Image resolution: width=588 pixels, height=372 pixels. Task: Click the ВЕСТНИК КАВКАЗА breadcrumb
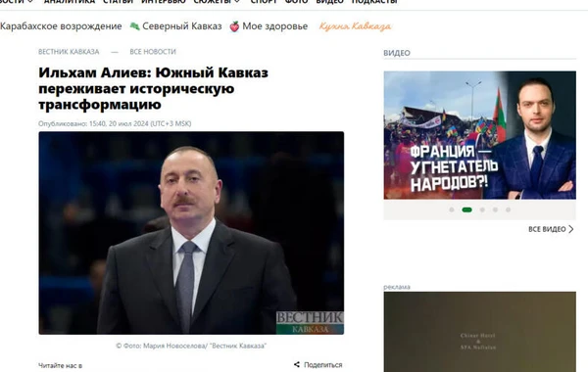69,52
